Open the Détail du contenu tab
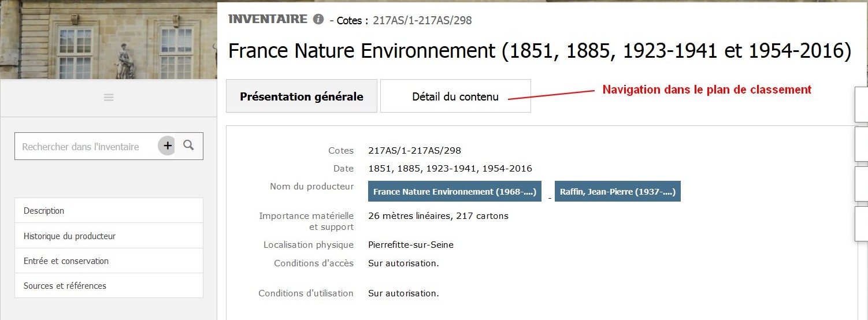The width and height of the screenshot is (868, 320). coord(455,96)
